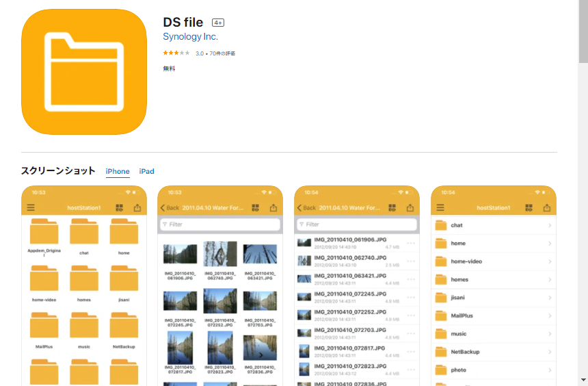This screenshot has width=588, height=386.
Task: Click share icon in first screenshot
Action: click(137, 207)
